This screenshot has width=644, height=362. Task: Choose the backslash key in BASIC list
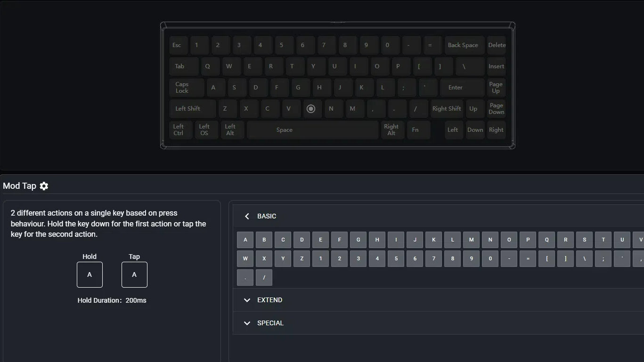point(584,258)
